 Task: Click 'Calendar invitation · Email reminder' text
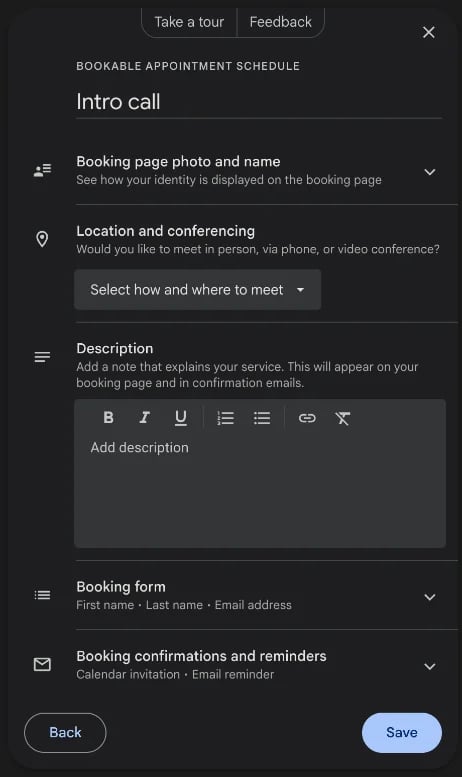(175, 674)
